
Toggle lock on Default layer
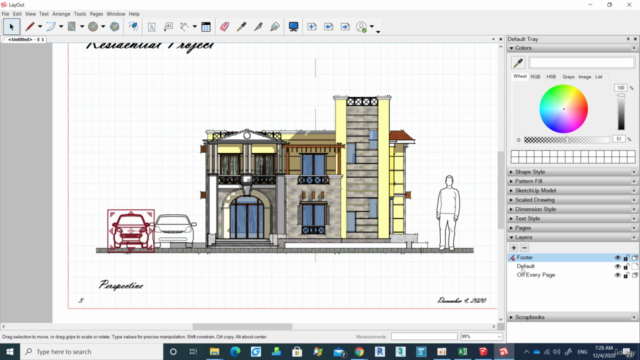(x=626, y=267)
